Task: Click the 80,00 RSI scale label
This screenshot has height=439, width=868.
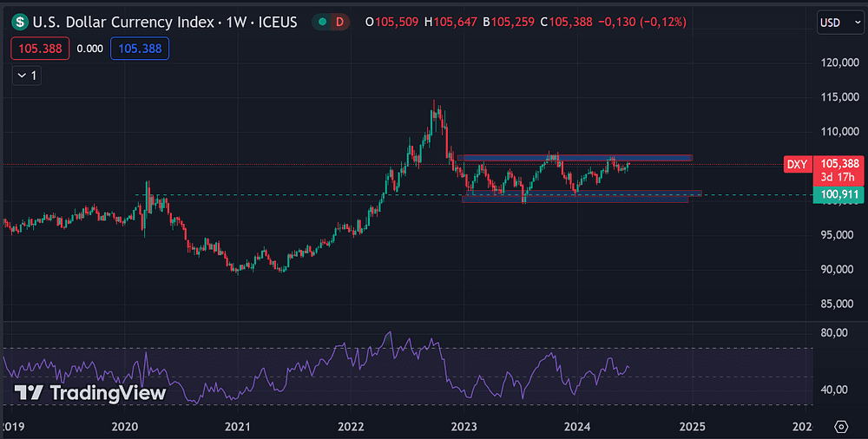Action: (x=835, y=332)
